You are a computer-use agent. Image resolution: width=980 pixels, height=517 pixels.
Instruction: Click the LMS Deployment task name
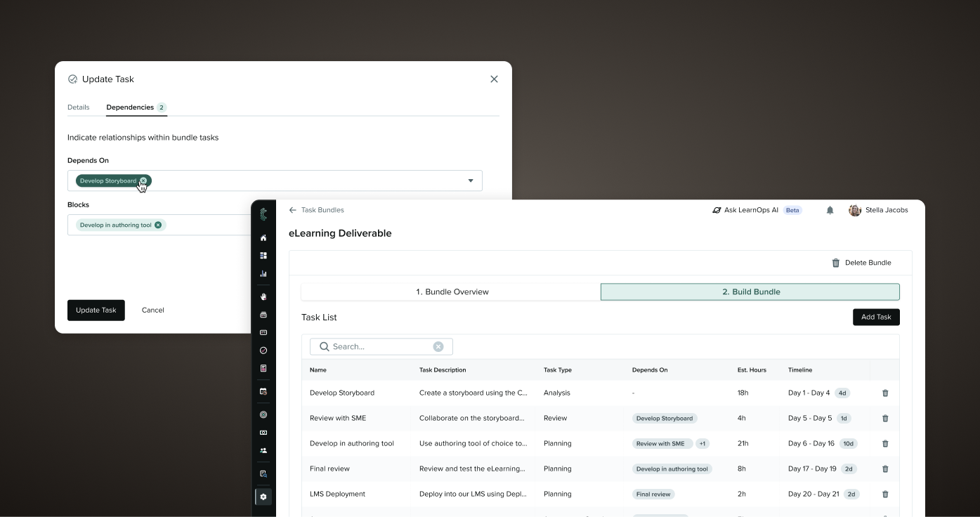(337, 495)
